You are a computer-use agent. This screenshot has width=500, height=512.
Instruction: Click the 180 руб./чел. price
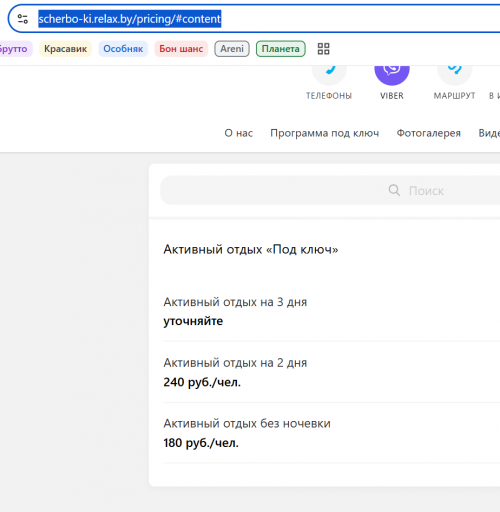(201, 443)
